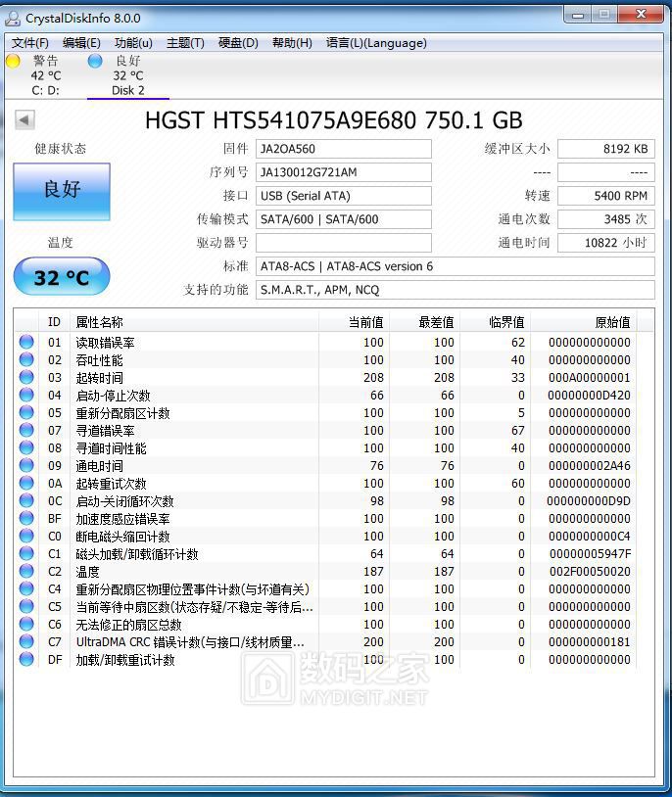Click the 原始值 column header
This screenshot has width=672, height=797.
point(584,322)
